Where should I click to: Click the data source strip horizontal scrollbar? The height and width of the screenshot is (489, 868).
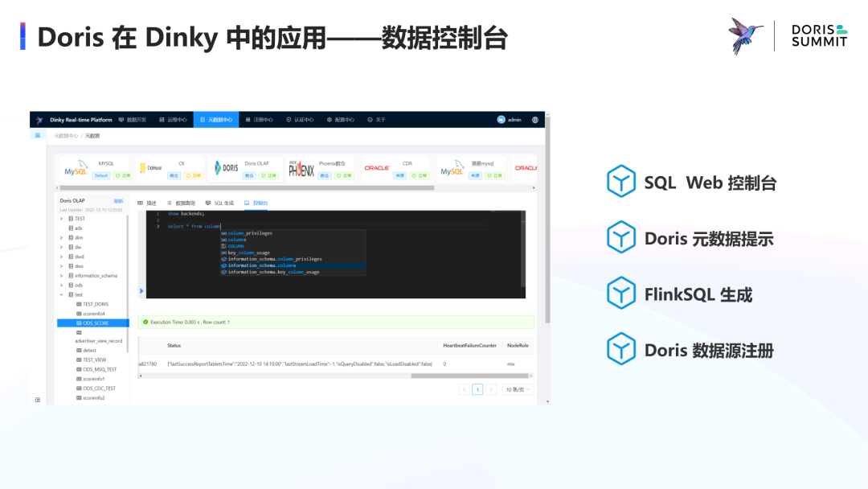[x=247, y=187]
